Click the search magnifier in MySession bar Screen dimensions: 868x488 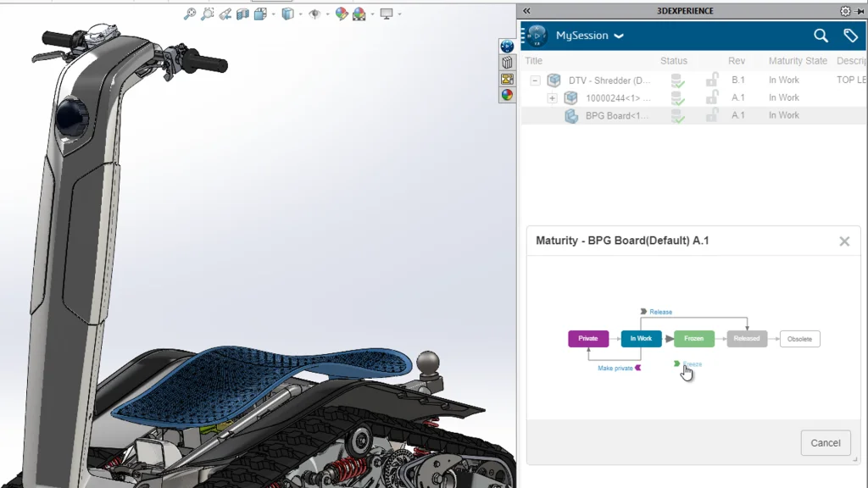pyautogui.click(x=821, y=36)
